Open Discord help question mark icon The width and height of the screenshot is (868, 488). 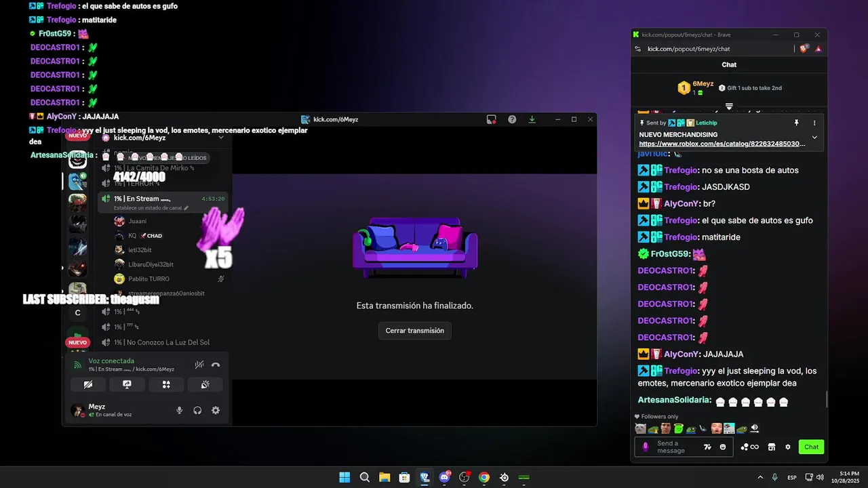pos(512,119)
